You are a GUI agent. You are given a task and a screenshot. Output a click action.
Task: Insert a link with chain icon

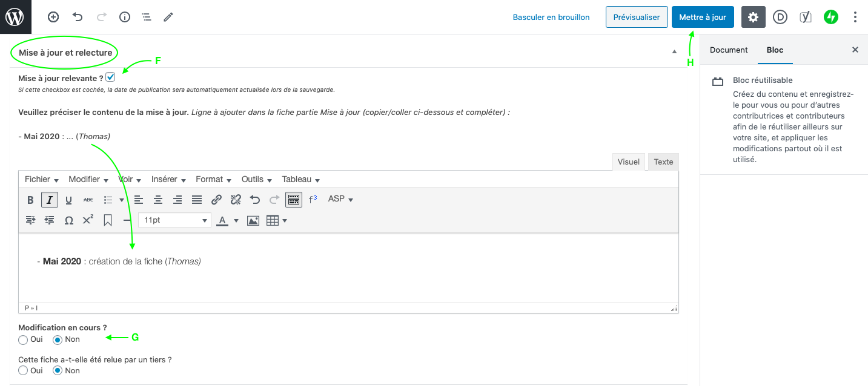coord(216,200)
